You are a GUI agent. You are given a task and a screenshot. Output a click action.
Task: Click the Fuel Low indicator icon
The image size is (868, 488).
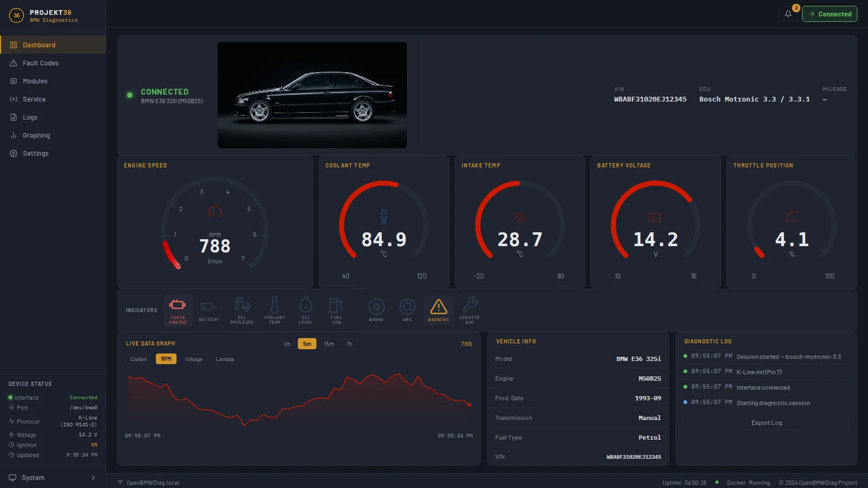336,305
